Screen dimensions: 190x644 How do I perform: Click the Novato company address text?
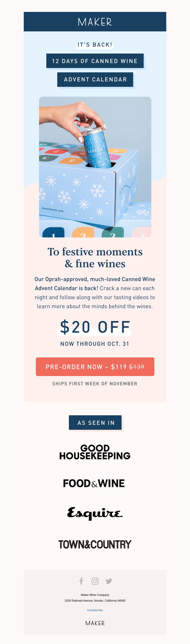point(95,600)
